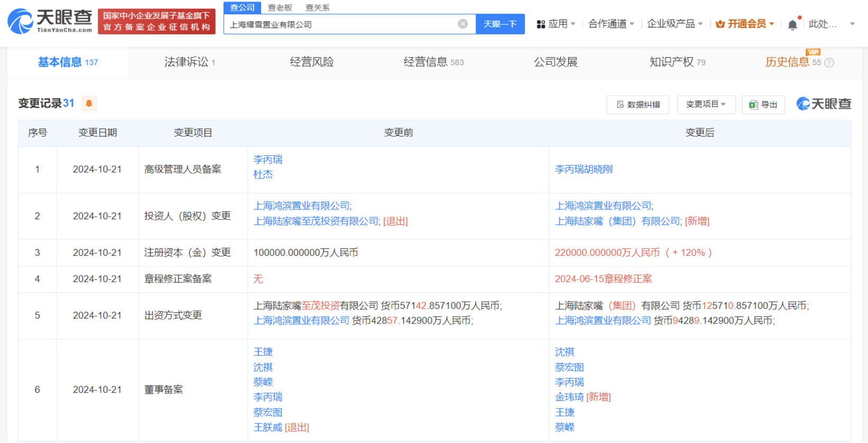The height and width of the screenshot is (443, 868).
Task: Click the Excel icon on 导出 button
Action: click(753, 105)
